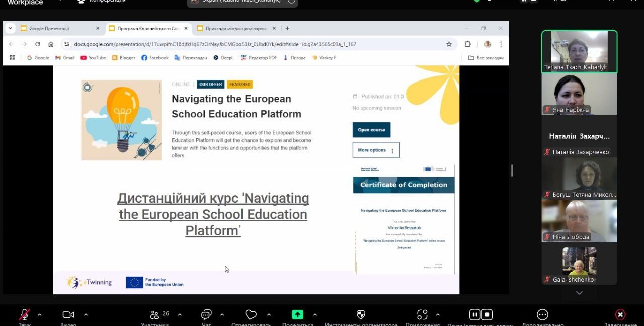Toggle the video camera button
644x326 pixels.
tap(68, 315)
